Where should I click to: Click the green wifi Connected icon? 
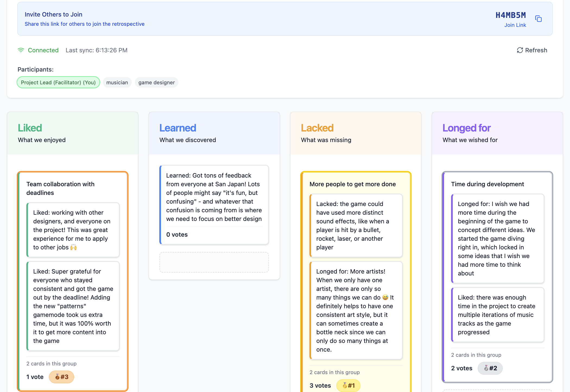(x=21, y=50)
